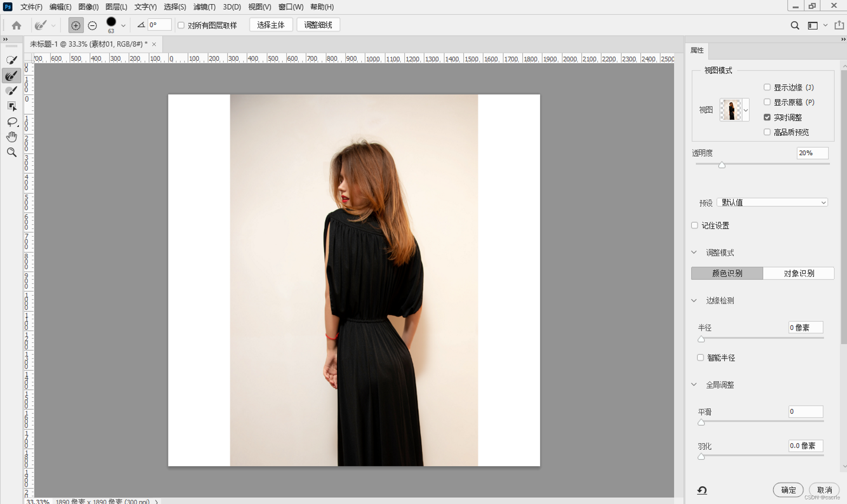Screen dimensions: 847x504
Task: Collapse the 全局调整 section
Action: (x=694, y=385)
